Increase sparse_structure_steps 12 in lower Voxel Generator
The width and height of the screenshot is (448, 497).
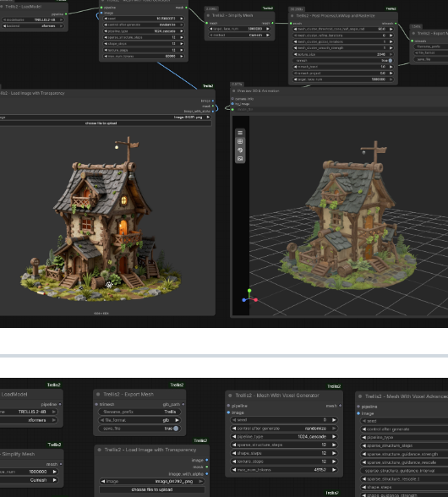click(x=334, y=445)
